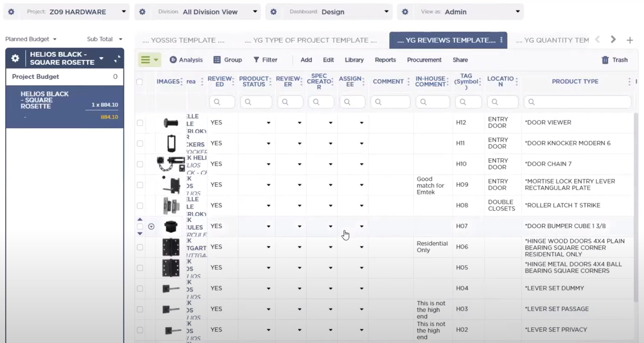Toggle checkbox for H06 Hinge row
The height and width of the screenshot is (343, 644).
tap(140, 247)
